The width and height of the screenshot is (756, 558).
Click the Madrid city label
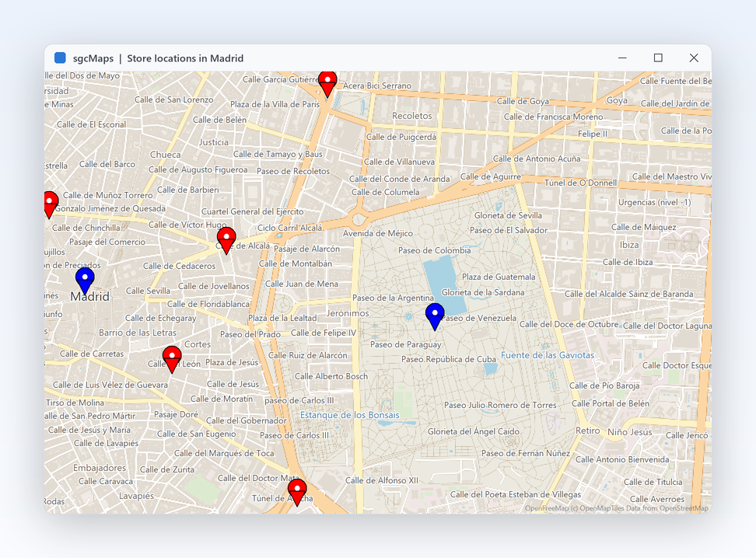89,296
